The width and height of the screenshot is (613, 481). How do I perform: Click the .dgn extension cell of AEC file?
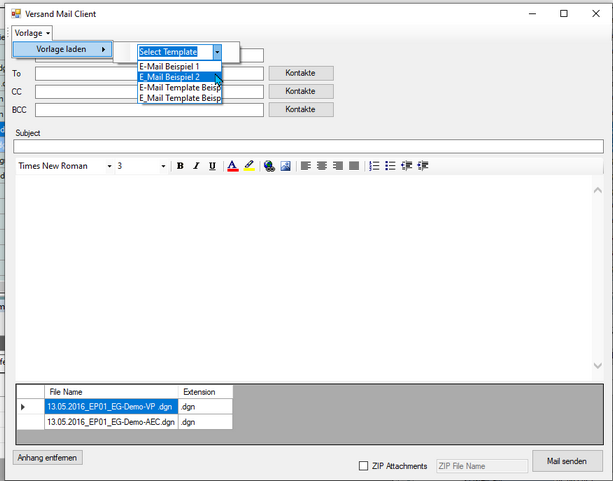206,422
